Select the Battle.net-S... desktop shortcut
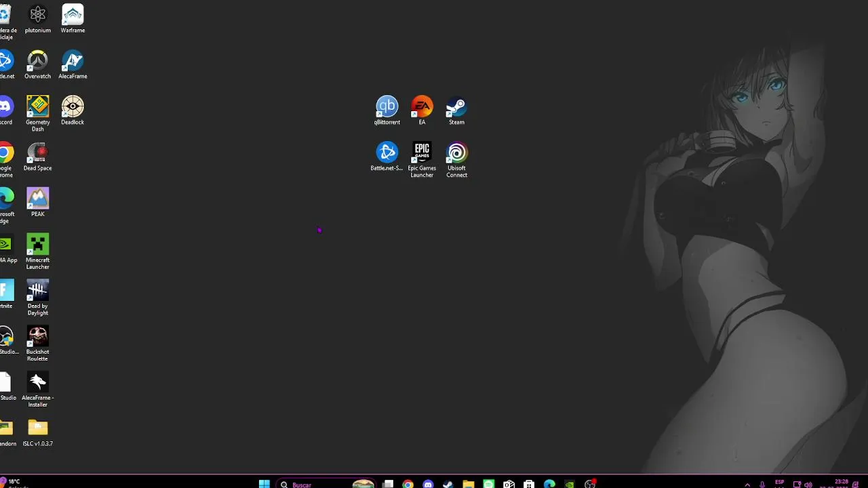This screenshot has width=868, height=488. pos(387,157)
